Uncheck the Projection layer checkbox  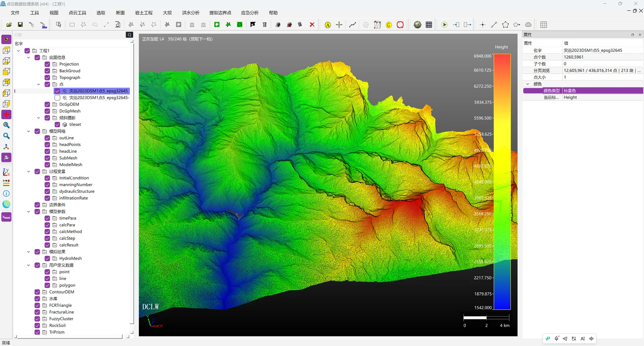[x=47, y=64]
